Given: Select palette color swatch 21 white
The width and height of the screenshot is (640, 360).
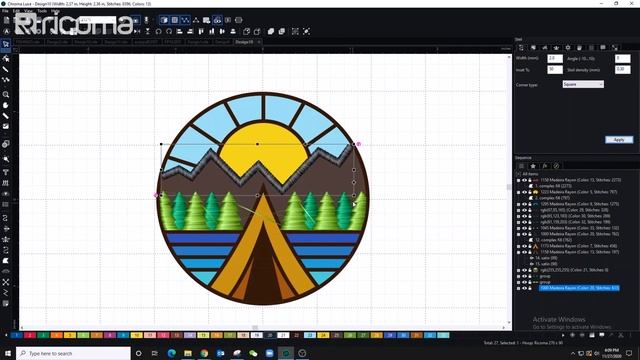Looking at the screenshot, I should pos(283,335).
